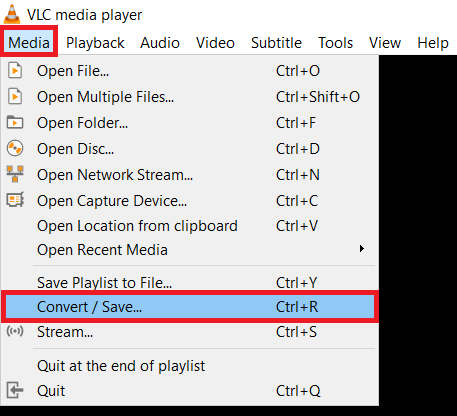Screen dimensions: 457x416
Task: Click the highlighted Media menu
Action: (x=29, y=43)
